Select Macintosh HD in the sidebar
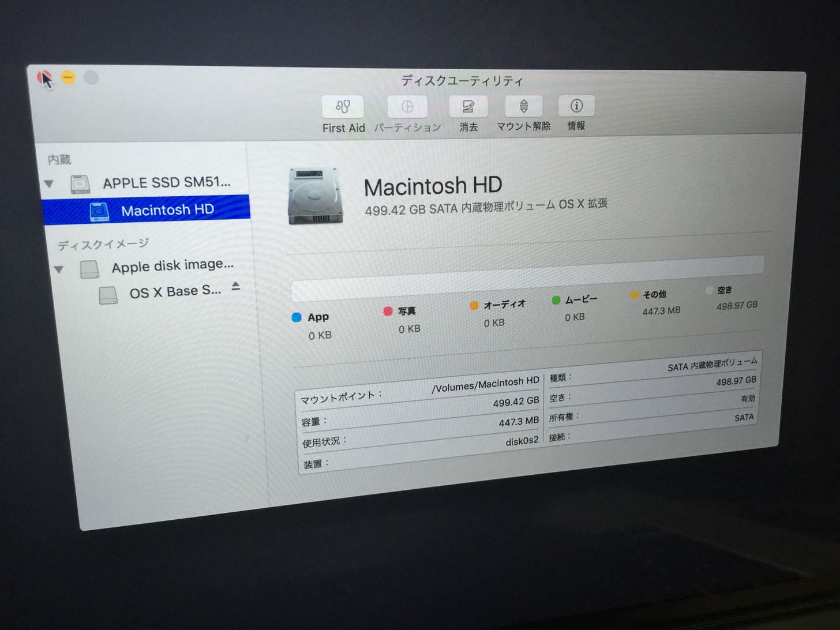Image resolution: width=840 pixels, height=630 pixels. click(147, 210)
